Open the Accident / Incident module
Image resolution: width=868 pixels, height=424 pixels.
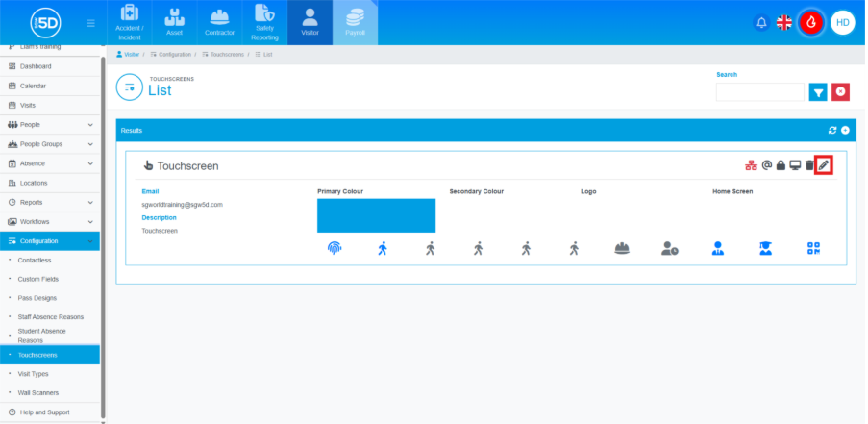click(129, 23)
